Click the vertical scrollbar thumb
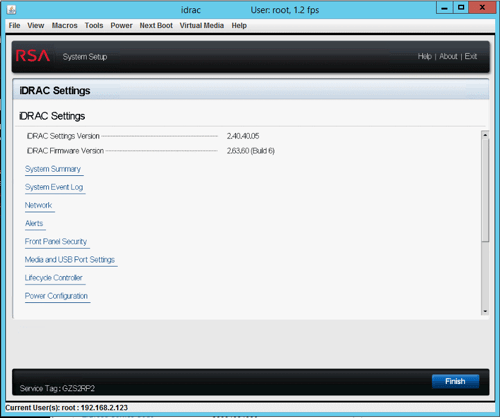 485,190
